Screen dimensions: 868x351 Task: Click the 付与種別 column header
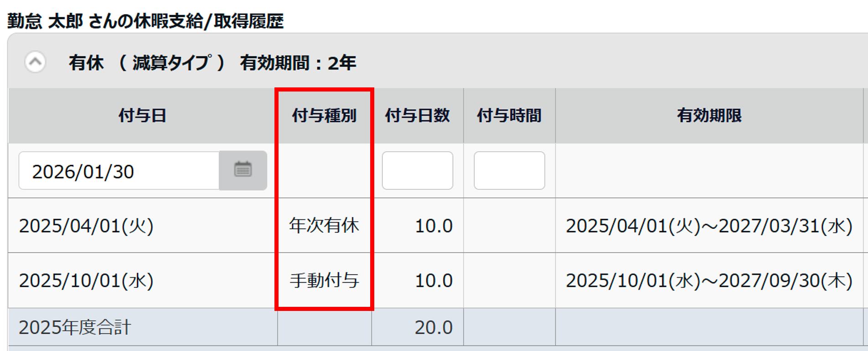point(324,116)
